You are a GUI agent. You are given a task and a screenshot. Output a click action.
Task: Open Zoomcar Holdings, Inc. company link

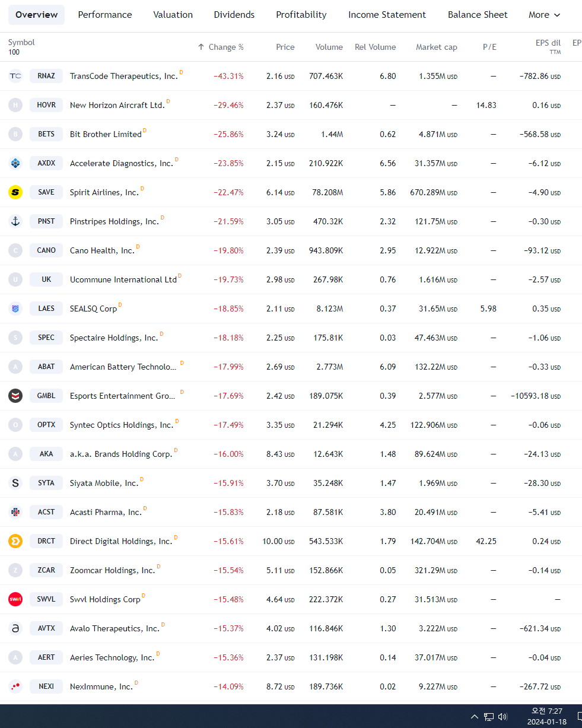pos(112,571)
